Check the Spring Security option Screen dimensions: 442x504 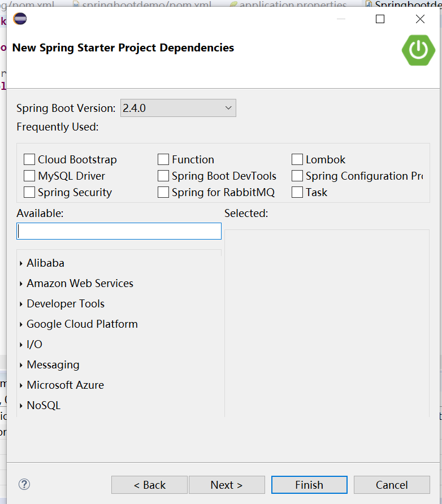[x=29, y=192]
